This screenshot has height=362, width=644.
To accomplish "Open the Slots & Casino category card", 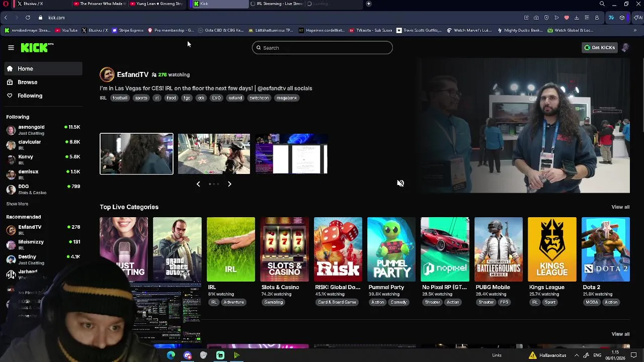I will [284, 249].
